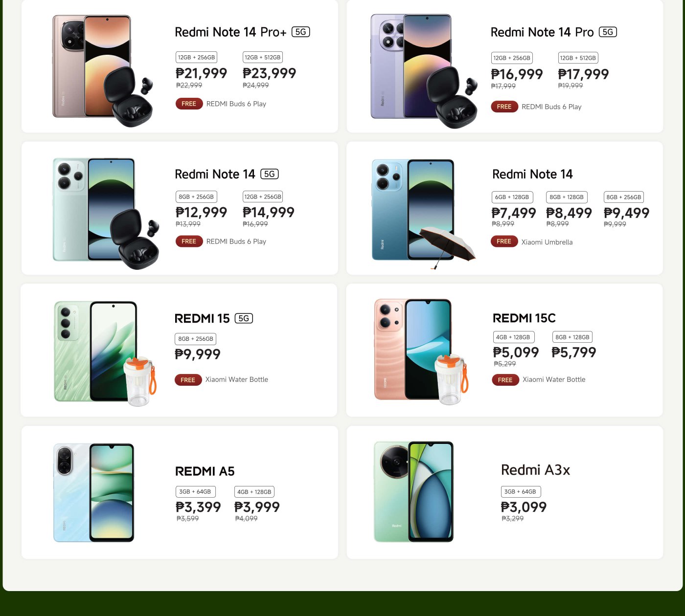685x616 pixels.
Task: Click the FREE badge beside Xiaomi Water Bottle on REDMI 15
Action: [188, 380]
